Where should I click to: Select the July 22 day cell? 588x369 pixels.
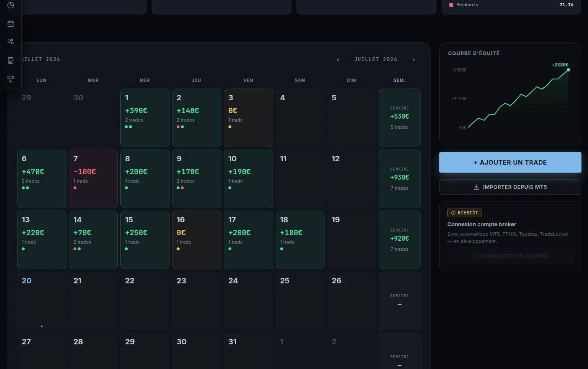[145, 301]
